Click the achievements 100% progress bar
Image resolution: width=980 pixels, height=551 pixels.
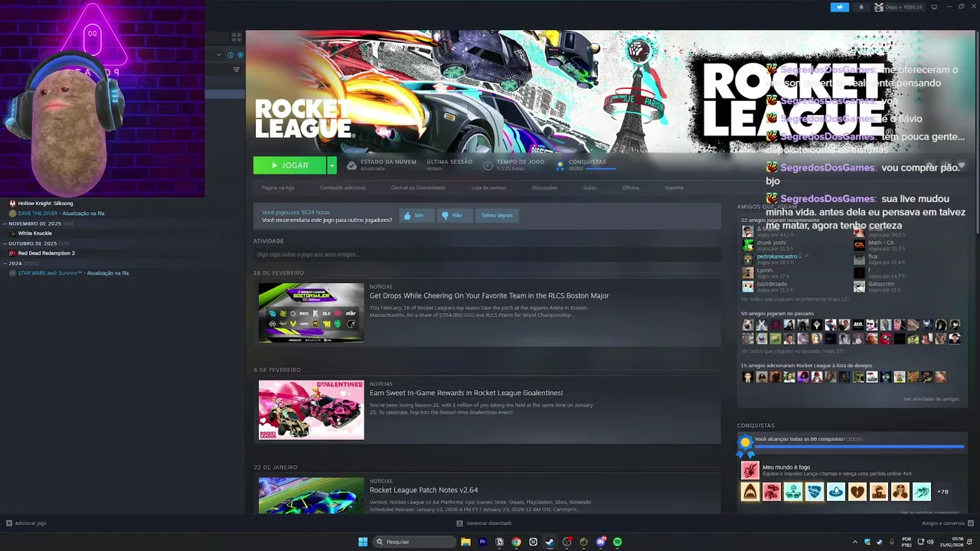click(859, 446)
